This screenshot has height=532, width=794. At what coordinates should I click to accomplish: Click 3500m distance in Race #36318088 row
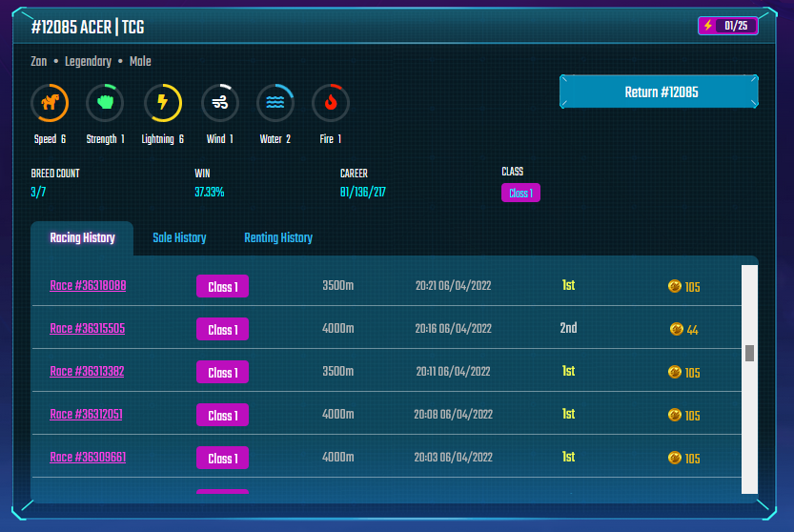click(337, 285)
